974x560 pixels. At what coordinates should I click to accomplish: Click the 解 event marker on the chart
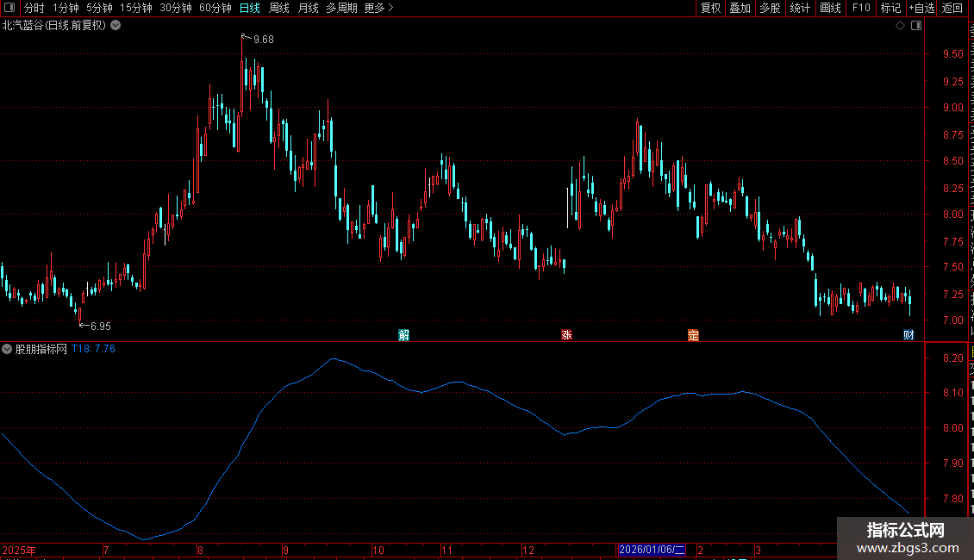pos(403,335)
